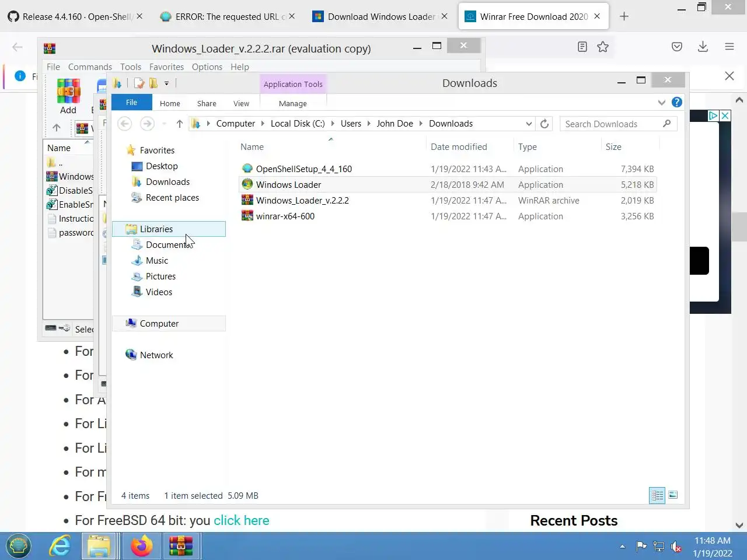The width and height of the screenshot is (747, 560).
Task: Click the 'click here' FreeBSD link
Action: click(241, 520)
